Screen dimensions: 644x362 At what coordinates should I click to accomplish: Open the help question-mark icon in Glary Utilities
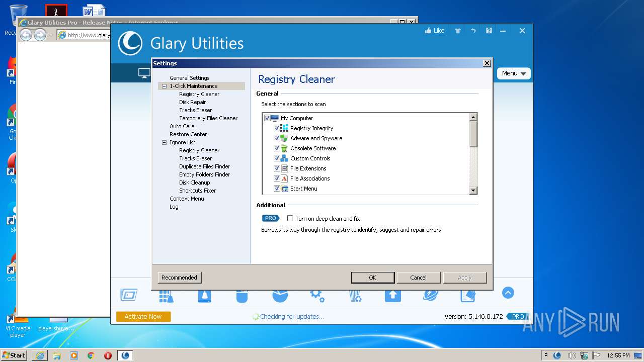[489, 31]
